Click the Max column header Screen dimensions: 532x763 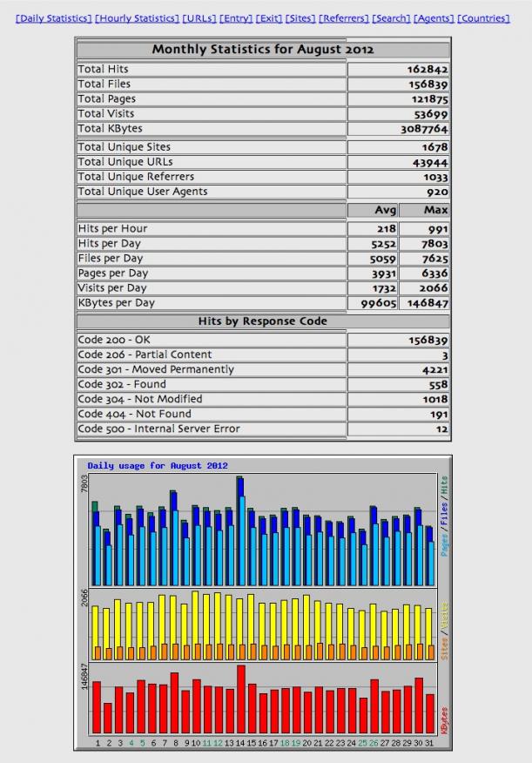(x=435, y=210)
